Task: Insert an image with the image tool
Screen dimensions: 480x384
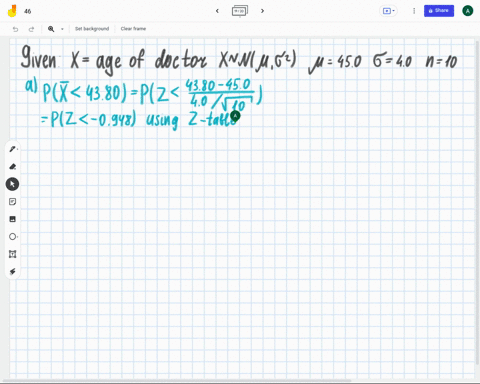Action: 12,219
